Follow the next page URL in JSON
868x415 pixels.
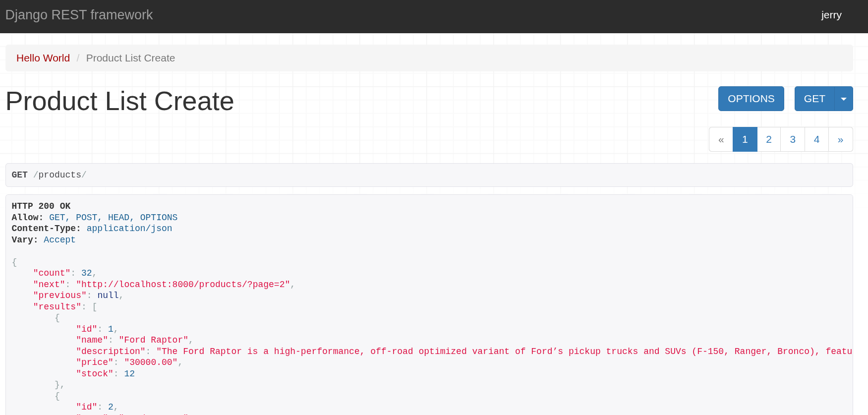(x=183, y=284)
